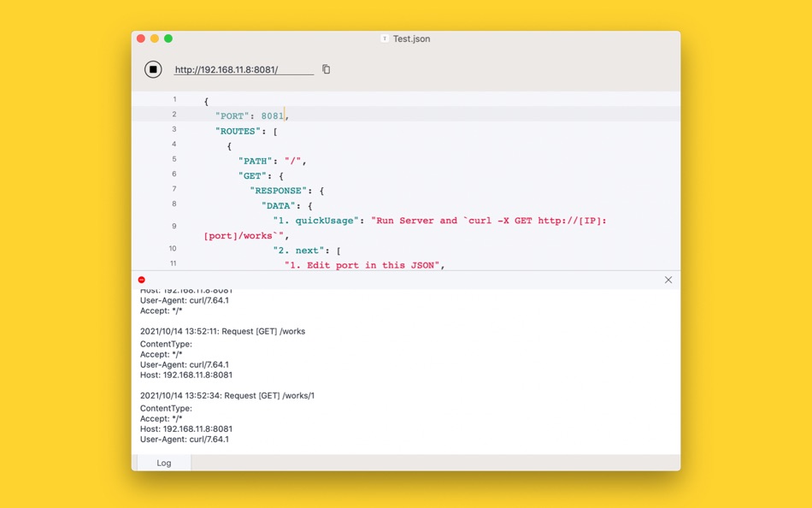Viewport: 812px width, 508px height.
Task: Click the "DATA" key
Action: [x=278, y=206]
